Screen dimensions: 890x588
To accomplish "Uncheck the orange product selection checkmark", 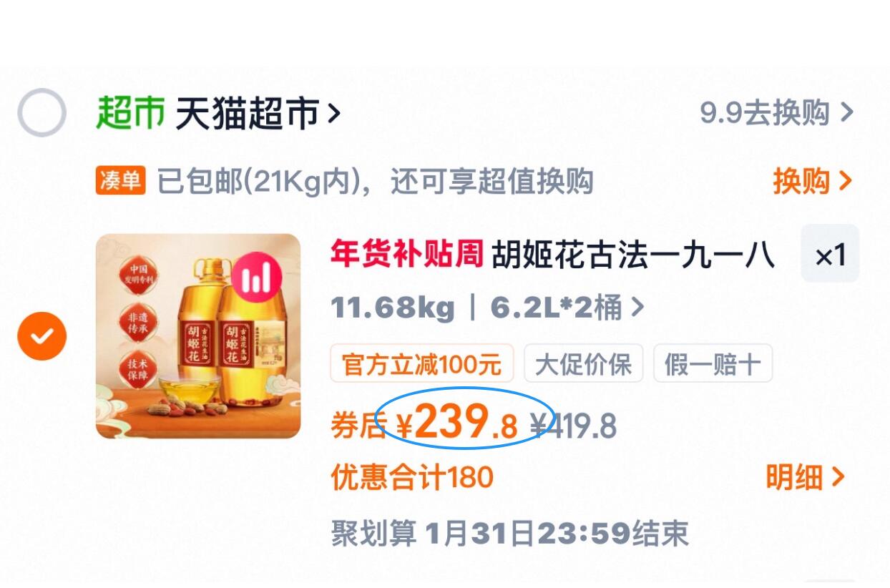I will click(41, 336).
